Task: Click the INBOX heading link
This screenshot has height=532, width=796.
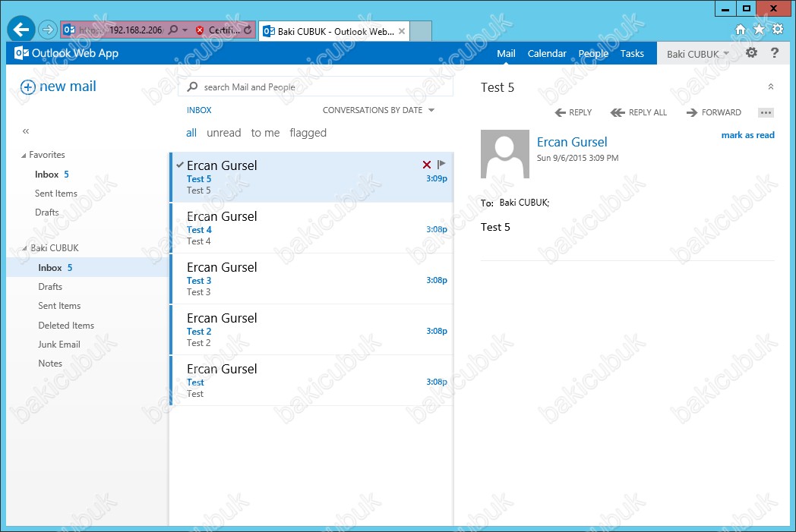Action: point(199,110)
